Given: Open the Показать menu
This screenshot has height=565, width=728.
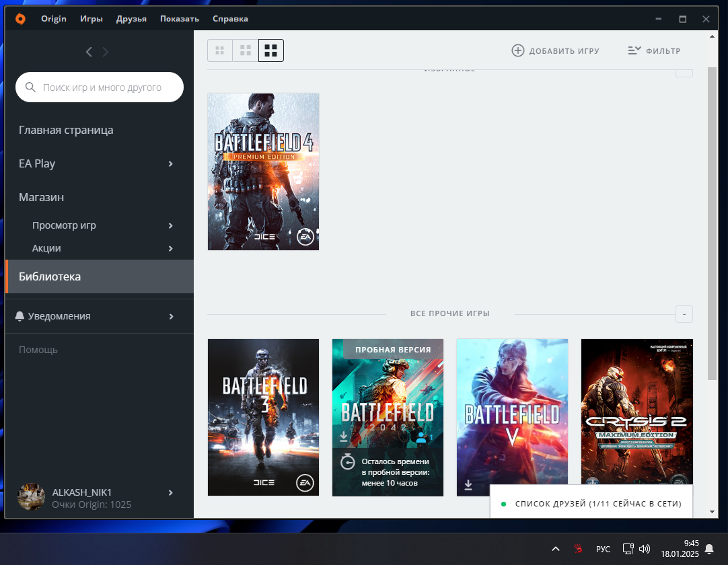Looking at the screenshot, I should tap(180, 19).
